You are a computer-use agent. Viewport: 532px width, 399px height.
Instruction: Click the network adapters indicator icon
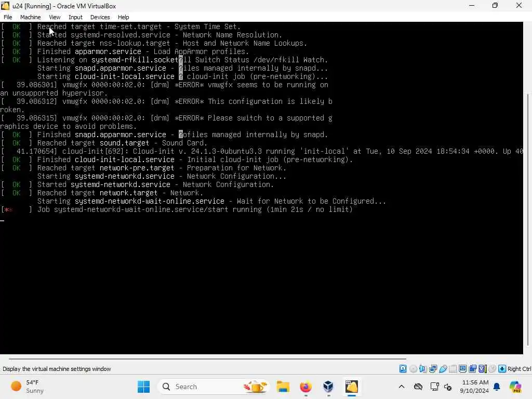point(433,369)
